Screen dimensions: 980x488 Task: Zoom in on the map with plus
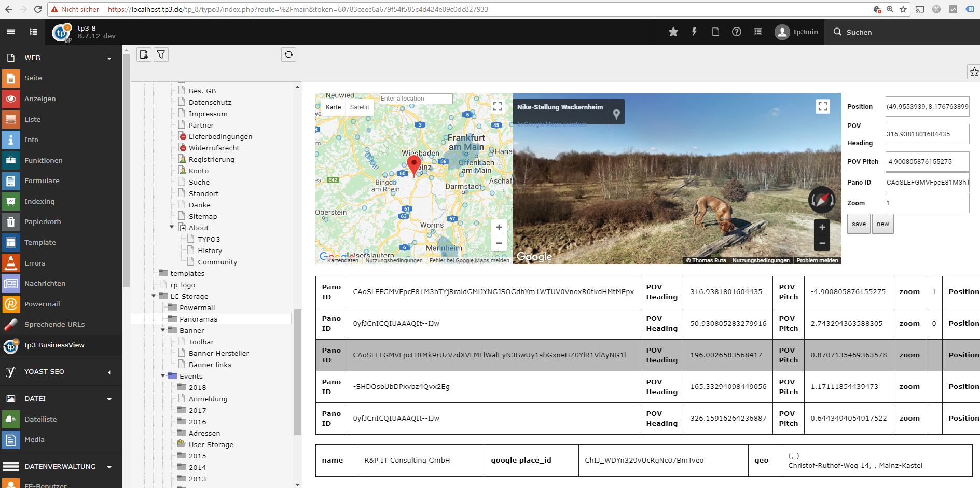coord(499,227)
